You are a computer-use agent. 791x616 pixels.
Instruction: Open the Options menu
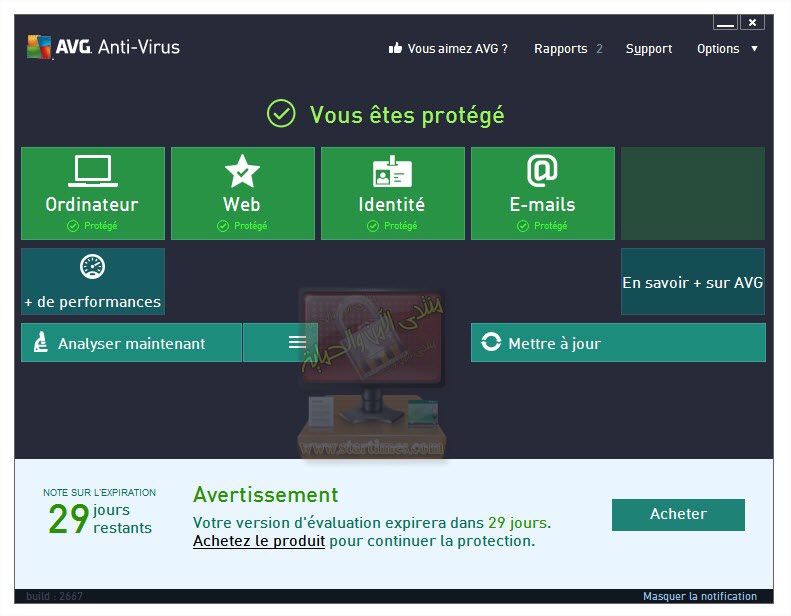pyautogui.click(x=718, y=49)
